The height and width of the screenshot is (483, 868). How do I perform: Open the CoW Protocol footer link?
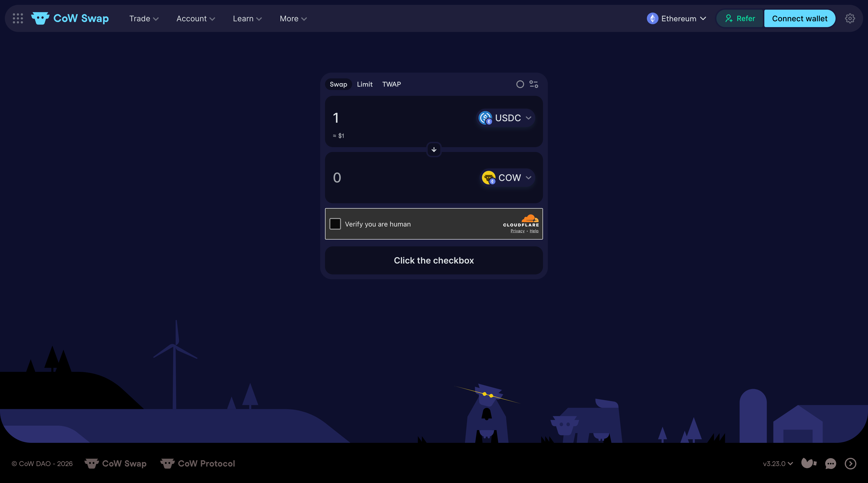pyautogui.click(x=197, y=463)
